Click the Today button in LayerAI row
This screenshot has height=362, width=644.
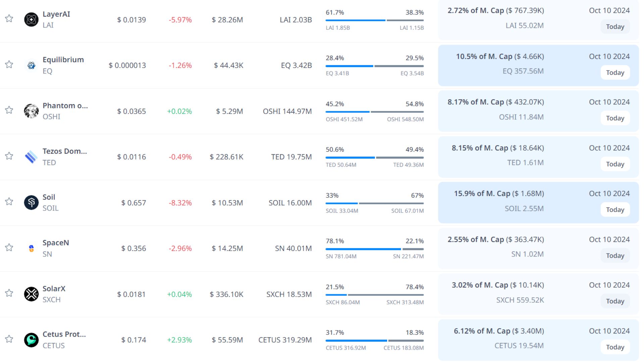click(x=615, y=27)
